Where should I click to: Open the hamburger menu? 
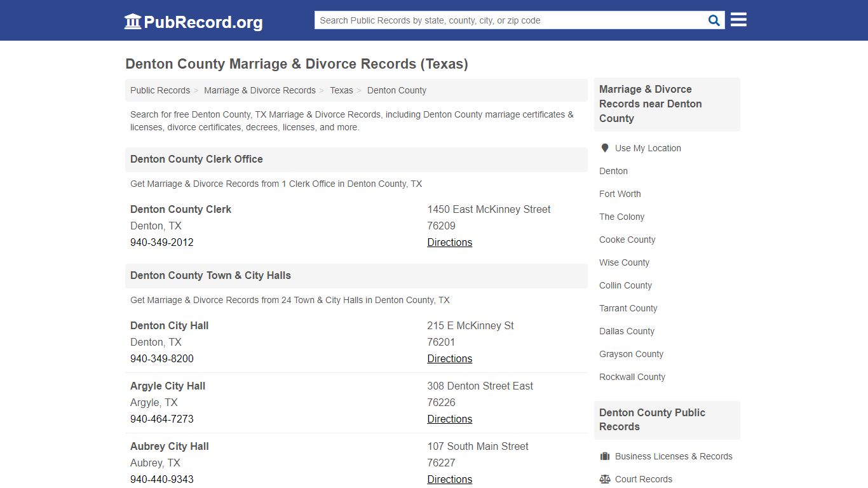tap(738, 20)
